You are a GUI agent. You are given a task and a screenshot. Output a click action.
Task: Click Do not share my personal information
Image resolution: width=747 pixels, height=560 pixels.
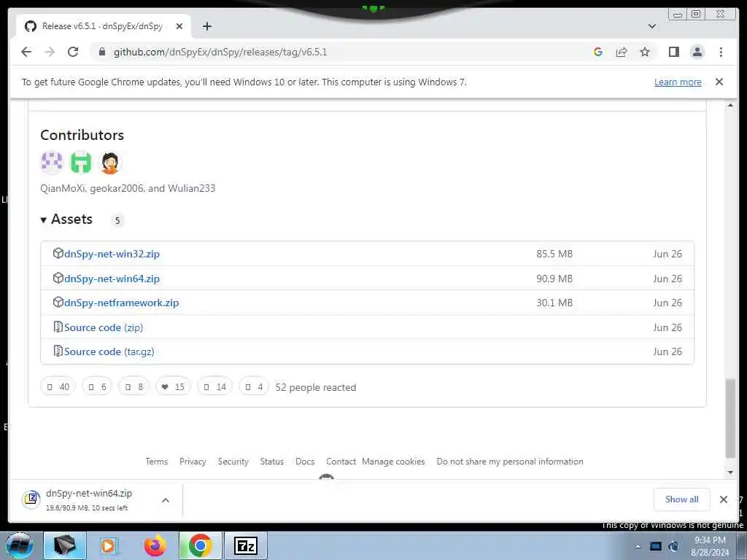pyautogui.click(x=510, y=462)
